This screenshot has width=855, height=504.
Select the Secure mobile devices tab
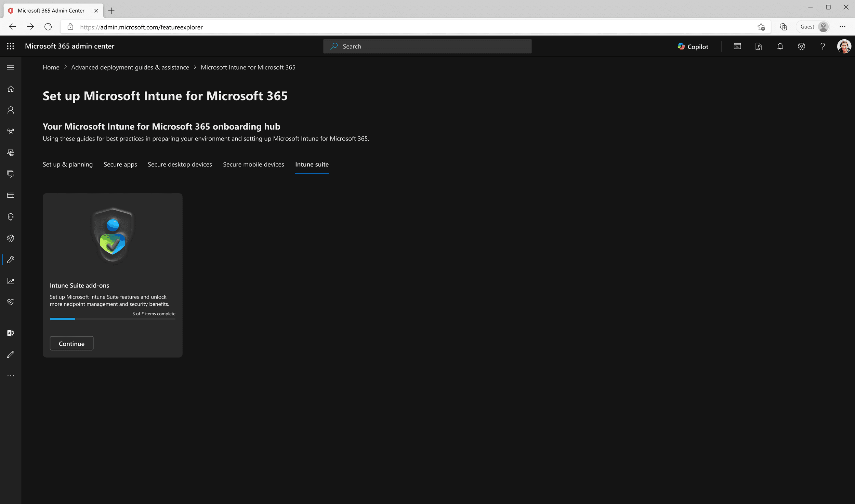[253, 164]
